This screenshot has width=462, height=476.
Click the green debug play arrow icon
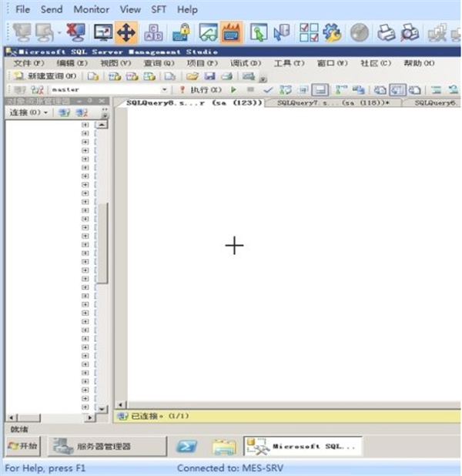(234, 90)
